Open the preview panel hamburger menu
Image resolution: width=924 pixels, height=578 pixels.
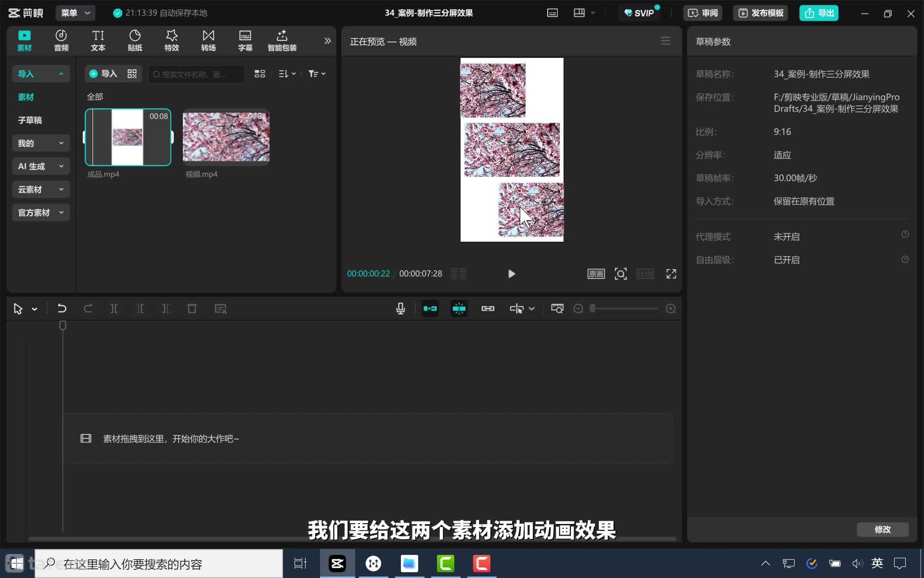click(665, 41)
